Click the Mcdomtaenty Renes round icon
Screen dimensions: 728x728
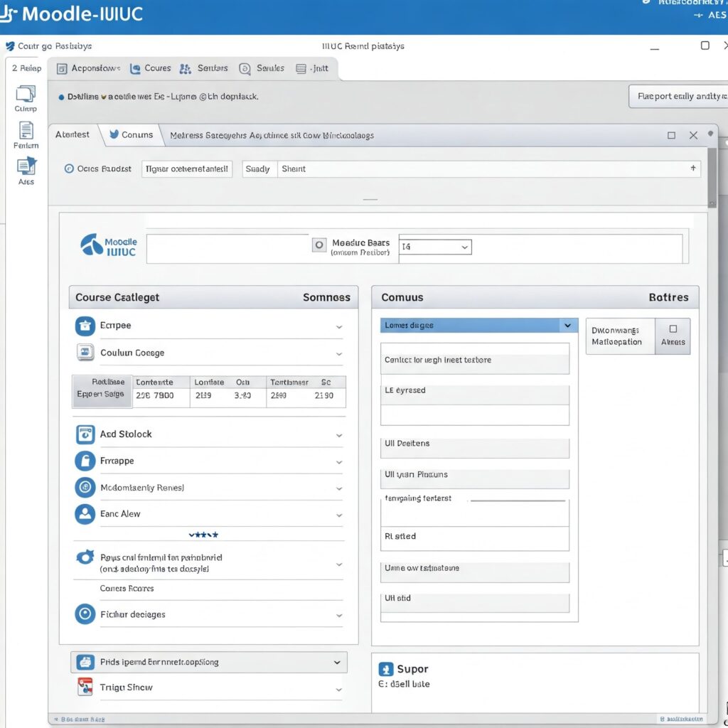click(85, 487)
